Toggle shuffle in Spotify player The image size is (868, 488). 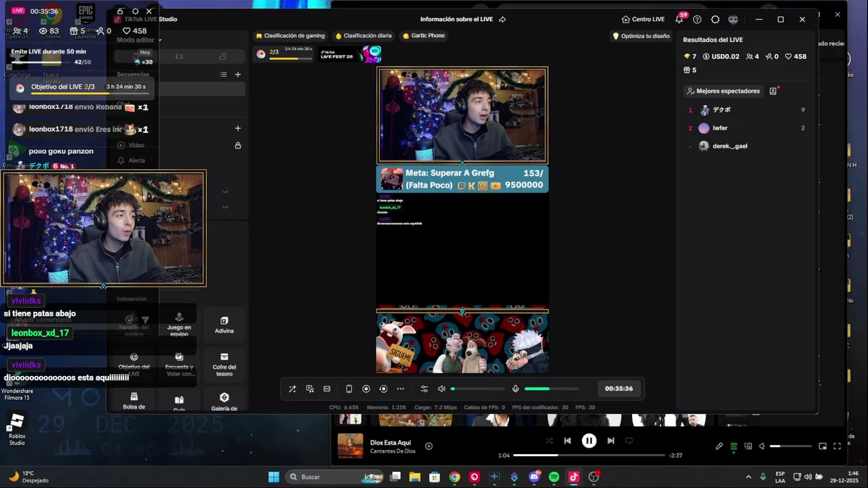(549, 441)
